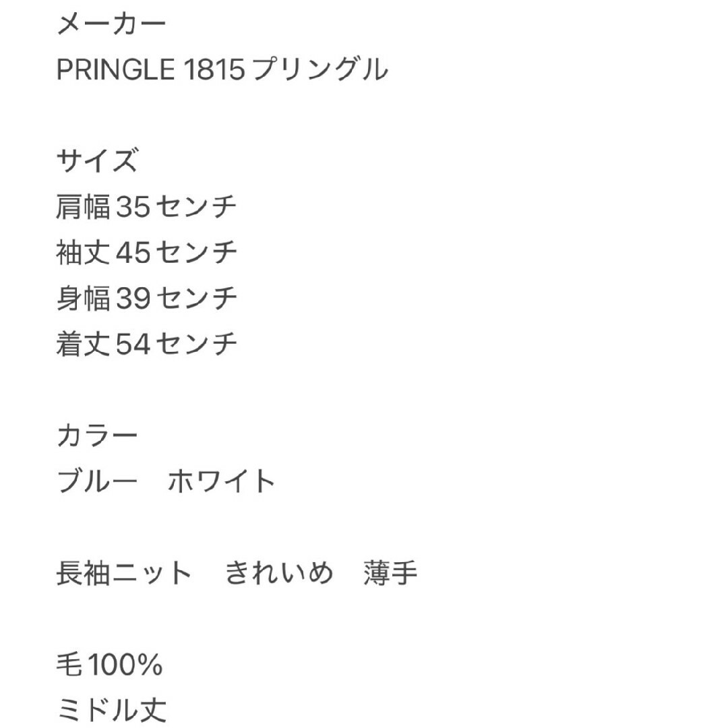Click the 長袖ニット text

click(x=124, y=573)
